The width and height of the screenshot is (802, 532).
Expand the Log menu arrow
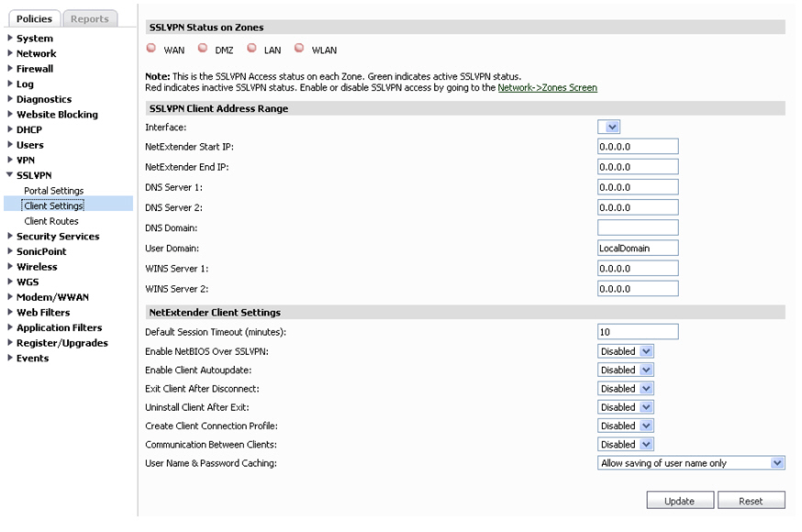click(10, 83)
